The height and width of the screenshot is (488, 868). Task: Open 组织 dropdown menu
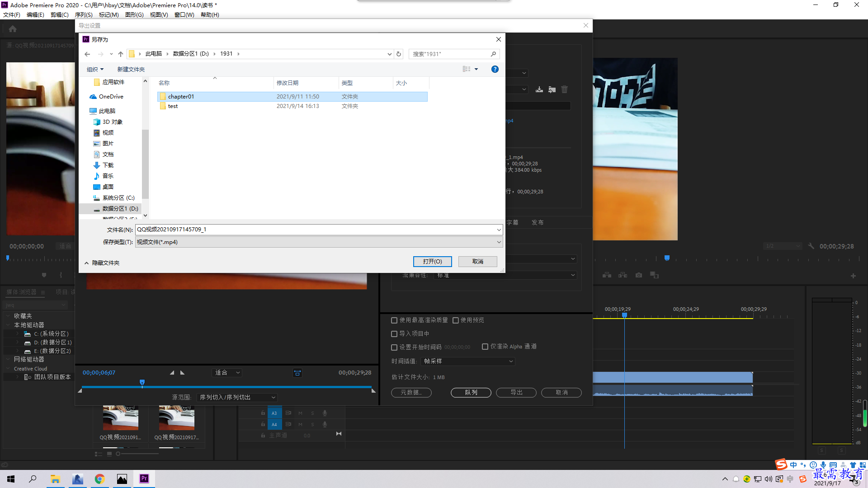95,69
